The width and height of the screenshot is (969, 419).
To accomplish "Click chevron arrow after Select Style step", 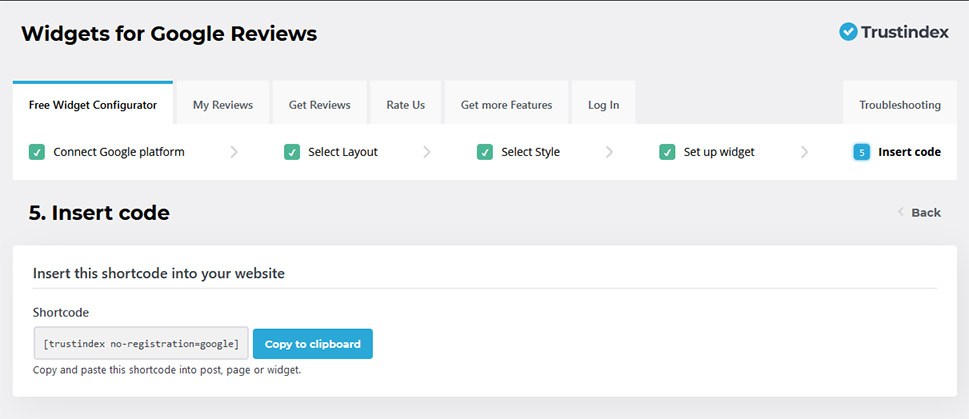I will click(x=609, y=152).
